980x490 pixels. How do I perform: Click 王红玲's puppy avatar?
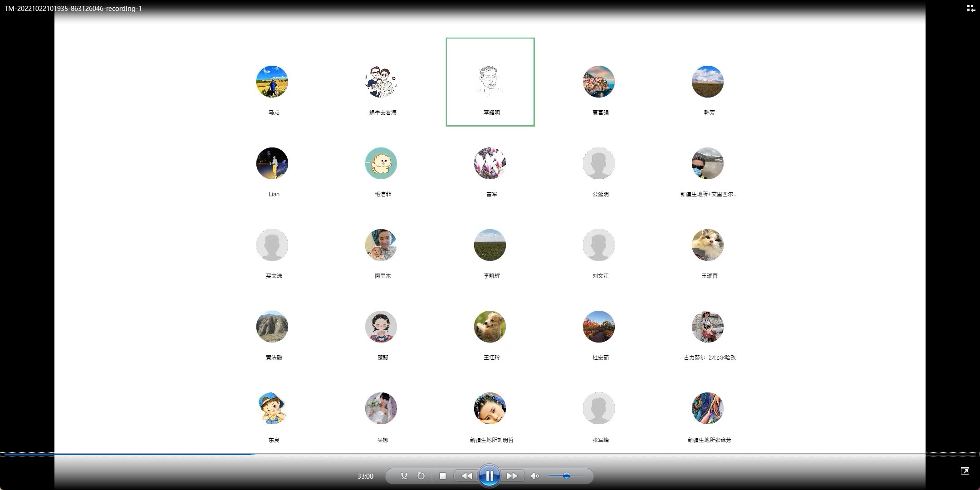tap(490, 327)
